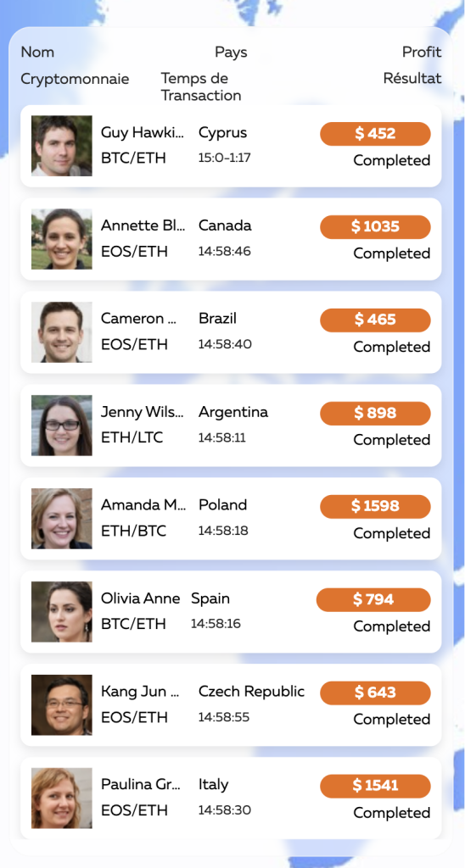Open Annette's avatar in Canada row

(62, 239)
